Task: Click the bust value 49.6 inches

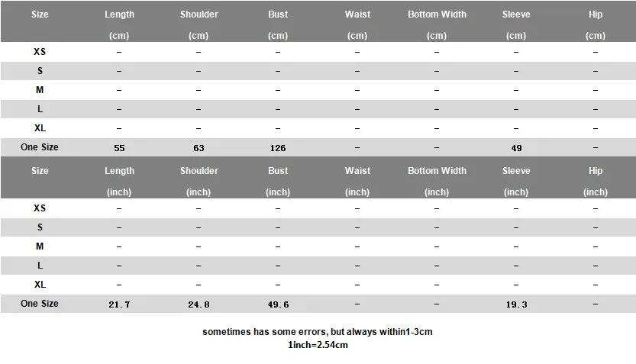Action: point(278,304)
